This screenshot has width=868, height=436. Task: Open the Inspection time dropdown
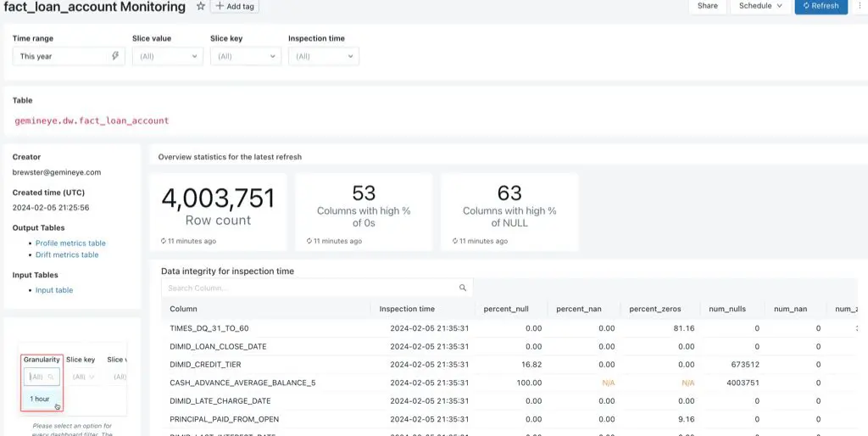323,56
